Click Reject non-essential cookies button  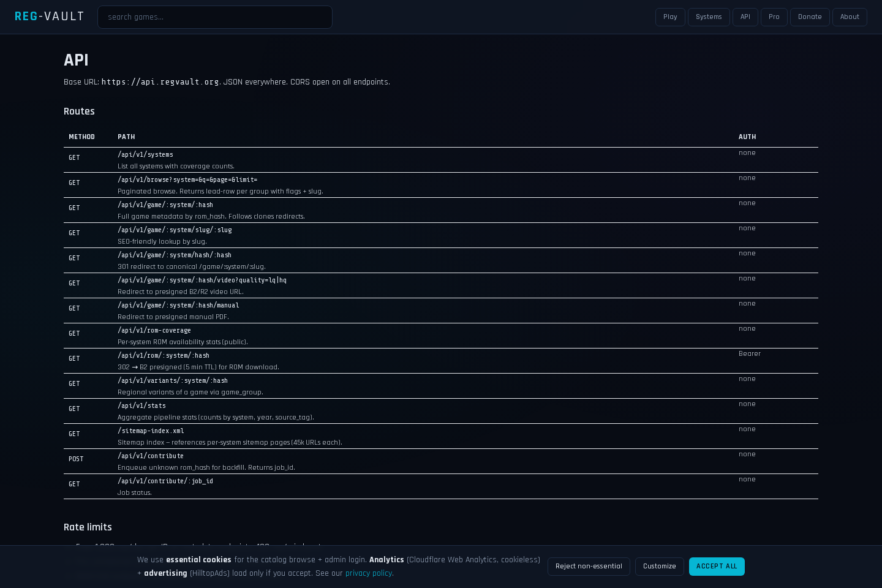[589, 567]
